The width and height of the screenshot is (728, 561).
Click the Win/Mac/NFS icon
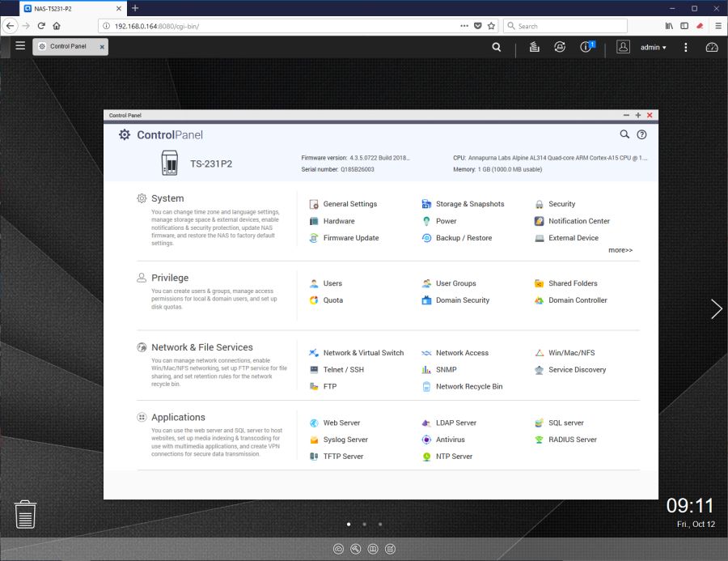[539, 353]
